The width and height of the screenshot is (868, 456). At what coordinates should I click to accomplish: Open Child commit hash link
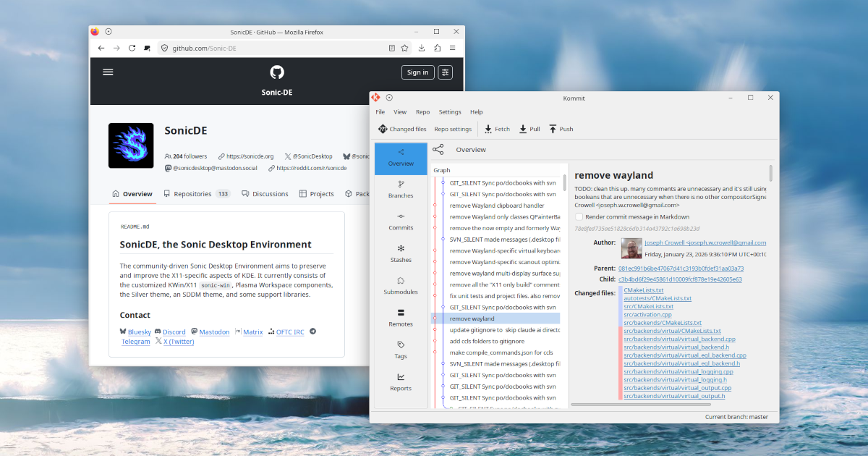tap(680, 279)
